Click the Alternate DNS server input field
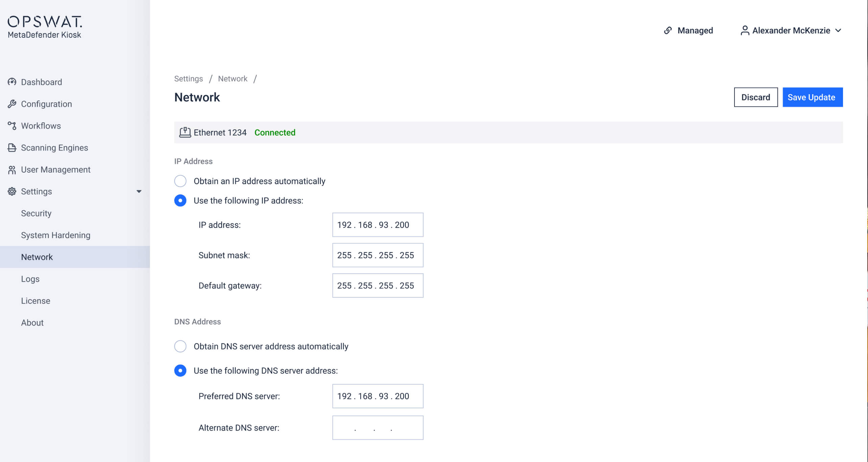 coord(378,428)
